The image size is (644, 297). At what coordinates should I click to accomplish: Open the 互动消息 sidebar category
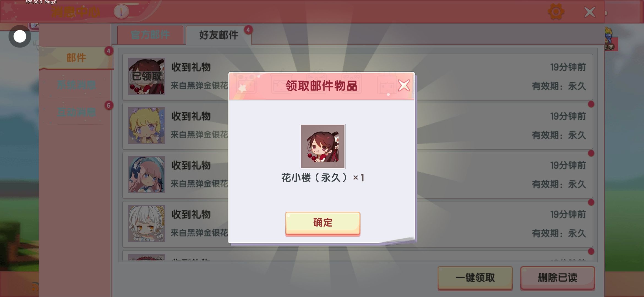click(x=76, y=112)
